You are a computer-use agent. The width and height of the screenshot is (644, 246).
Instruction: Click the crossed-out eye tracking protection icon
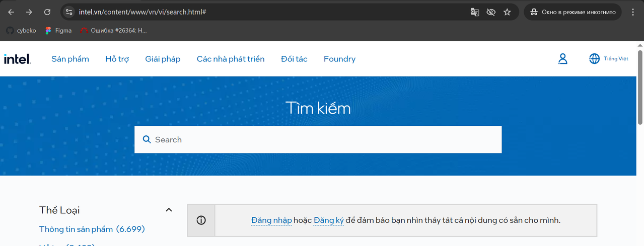click(x=491, y=12)
